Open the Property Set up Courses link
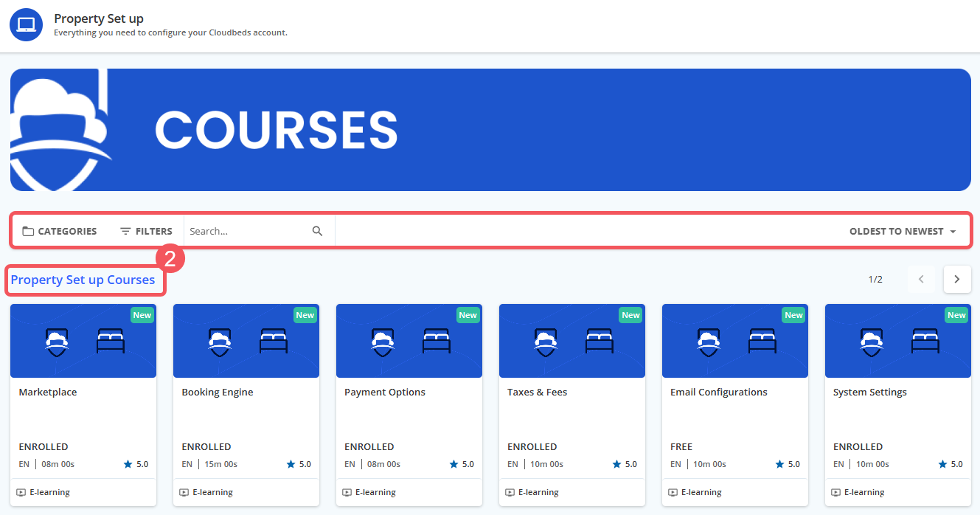Viewport: 980px width, 515px height. point(83,280)
